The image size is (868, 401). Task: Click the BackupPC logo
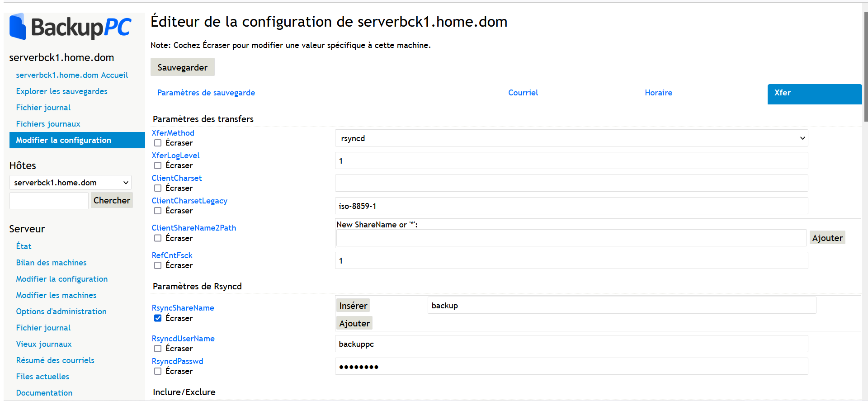[70, 27]
